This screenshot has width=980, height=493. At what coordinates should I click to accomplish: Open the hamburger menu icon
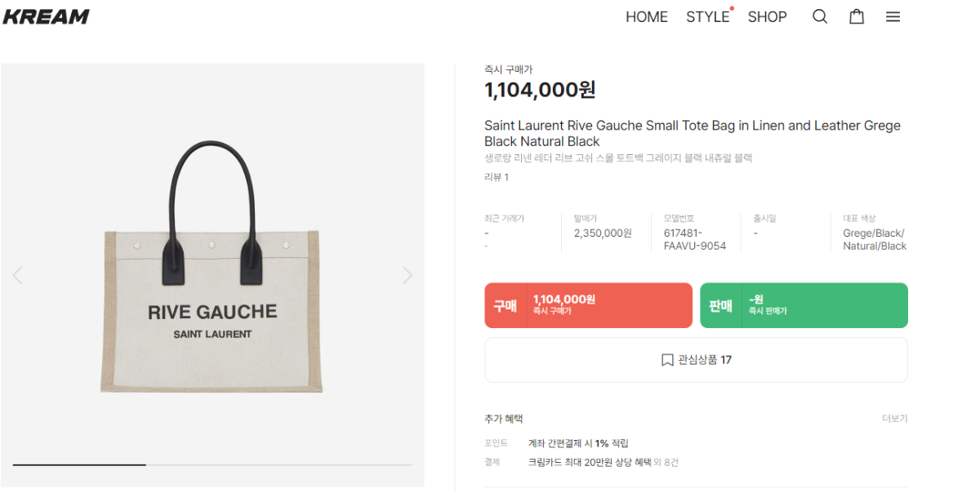[x=893, y=16]
